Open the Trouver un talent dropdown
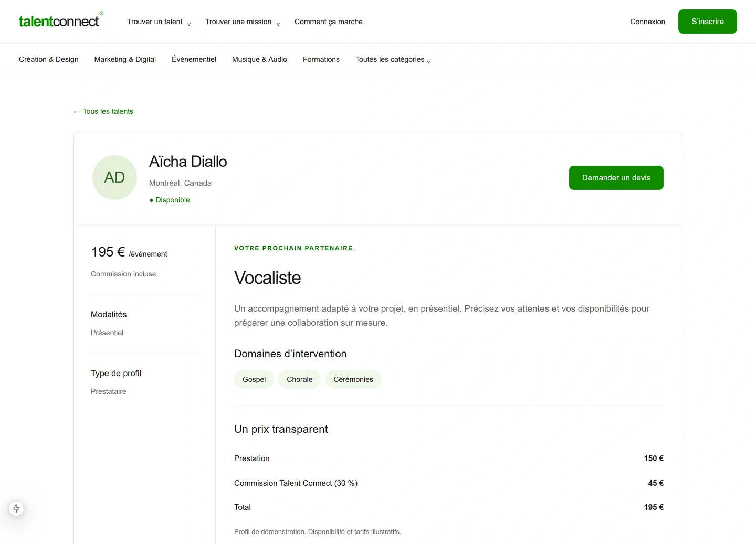This screenshot has height=544, width=756. (159, 22)
